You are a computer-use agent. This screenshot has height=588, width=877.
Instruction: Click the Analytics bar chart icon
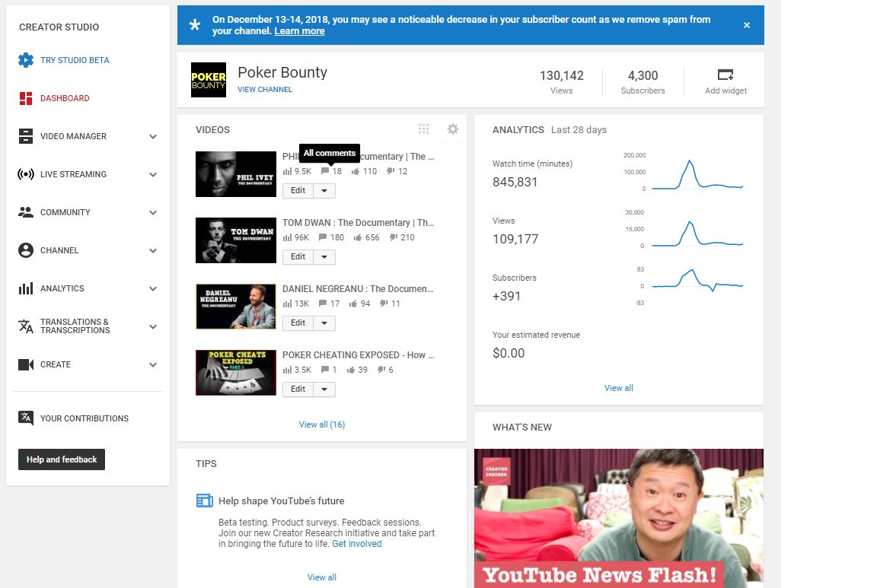pyautogui.click(x=26, y=288)
